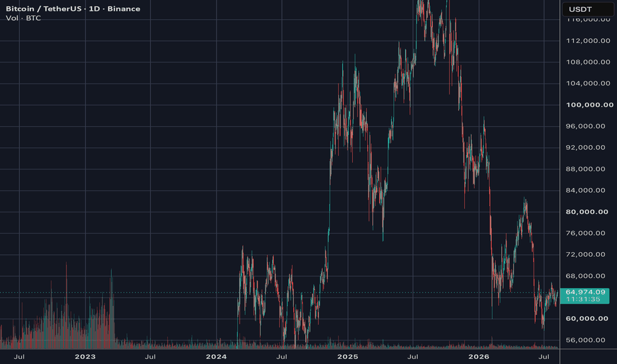Click the 92,000.00 price axis label
Screen dimensions: 617x364
(x=585, y=147)
